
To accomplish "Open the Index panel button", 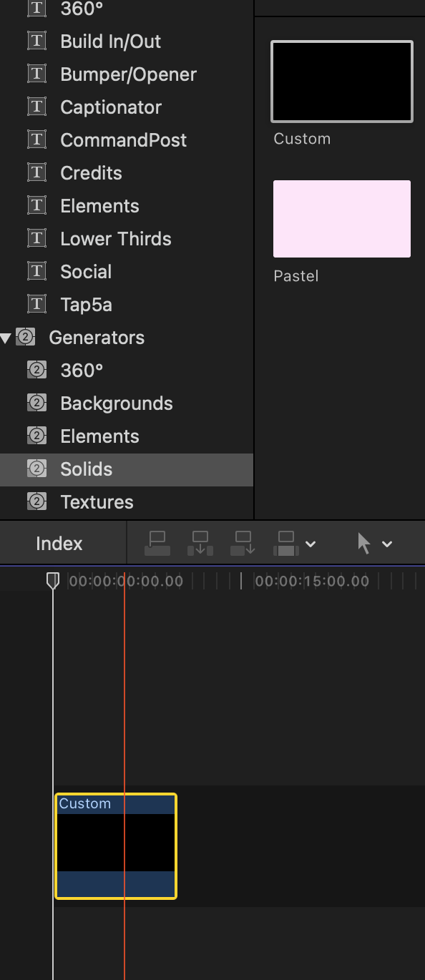I will [x=59, y=544].
